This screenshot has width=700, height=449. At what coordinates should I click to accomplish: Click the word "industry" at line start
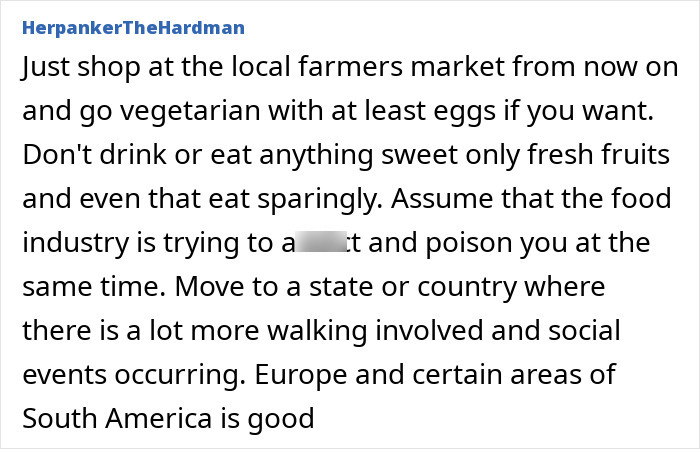[76, 244]
